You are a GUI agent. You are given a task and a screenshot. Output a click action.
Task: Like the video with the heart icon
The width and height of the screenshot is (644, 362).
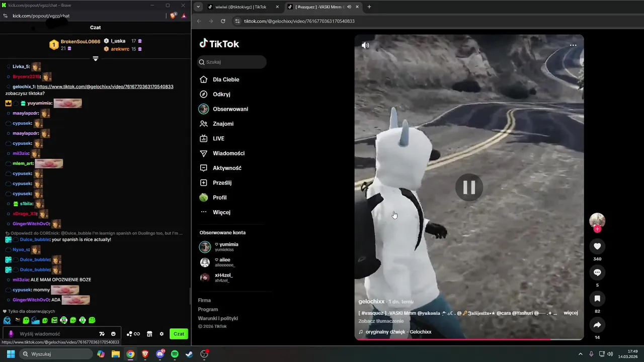coord(597,246)
